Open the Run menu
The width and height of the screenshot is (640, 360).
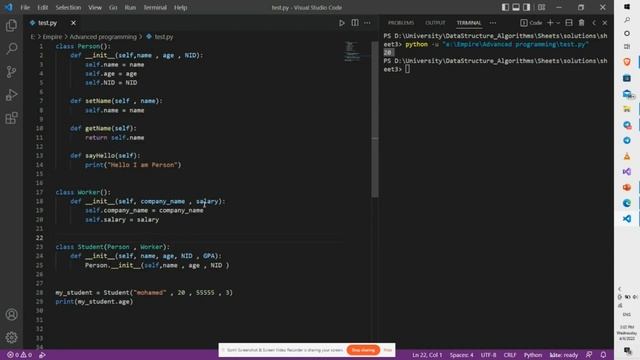coord(130,7)
